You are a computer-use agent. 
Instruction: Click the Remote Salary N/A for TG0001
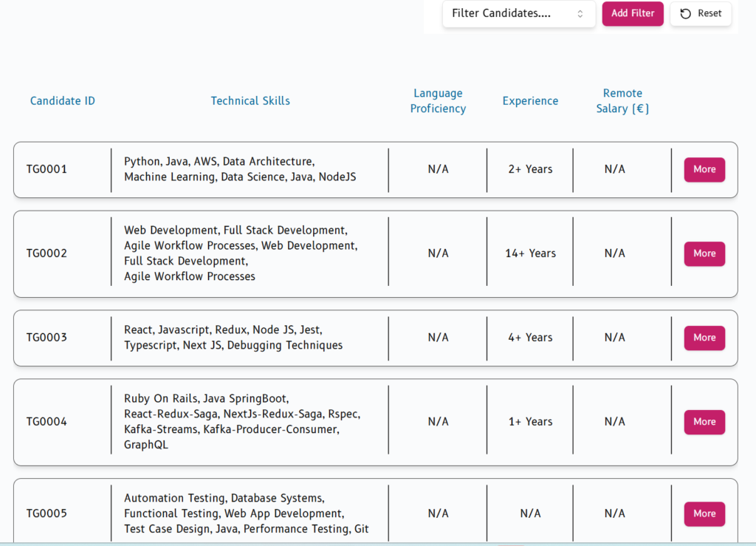615,169
